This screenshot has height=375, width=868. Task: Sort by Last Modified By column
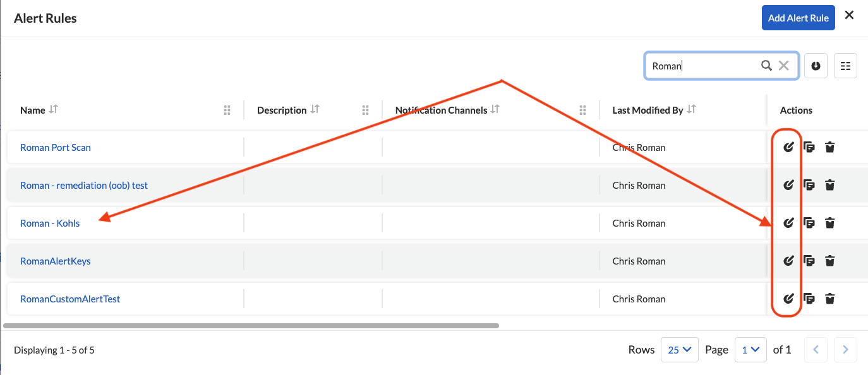(x=692, y=110)
